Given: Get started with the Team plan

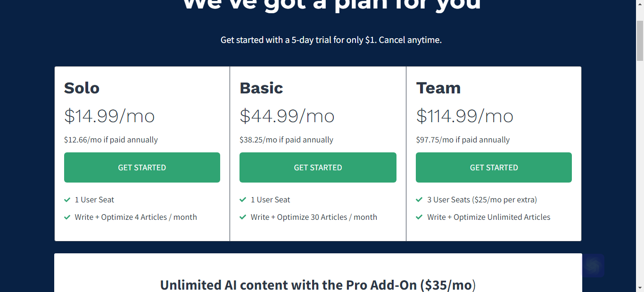Looking at the screenshot, I should [494, 167].
